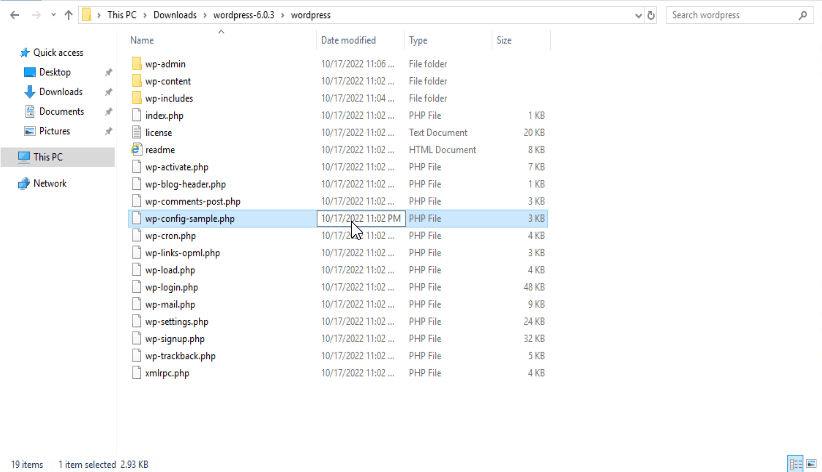
Task: Select the license text document icon
Action: (x=136, y=132)
